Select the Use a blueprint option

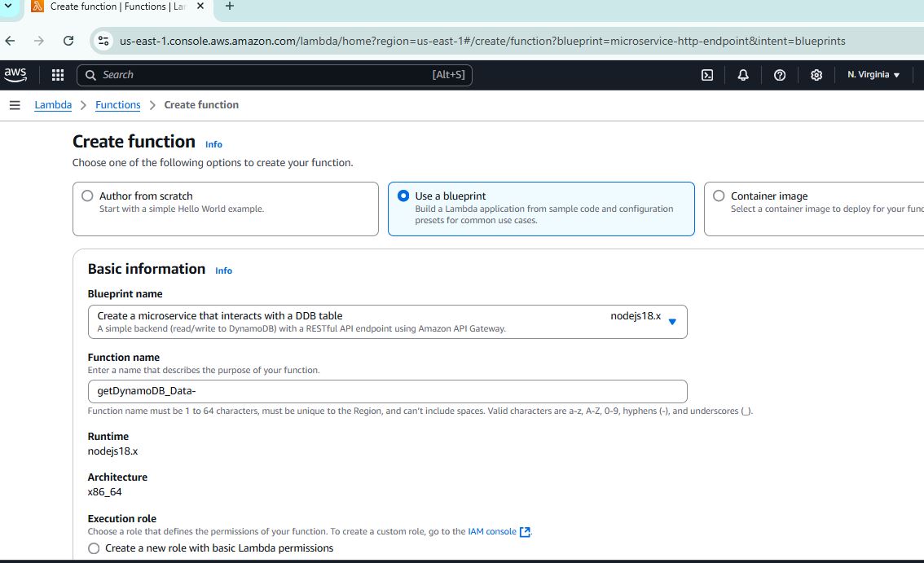pyautogui.click(x=403, y=196)
